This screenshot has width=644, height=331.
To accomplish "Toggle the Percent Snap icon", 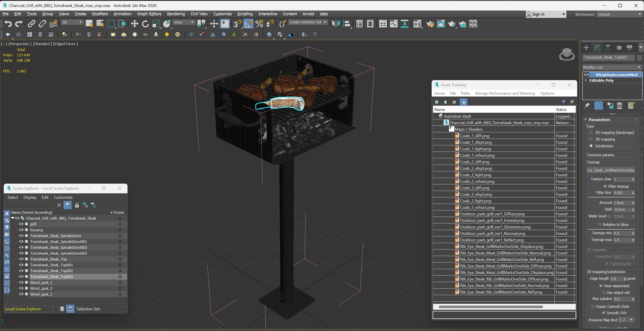I will 259,24.
